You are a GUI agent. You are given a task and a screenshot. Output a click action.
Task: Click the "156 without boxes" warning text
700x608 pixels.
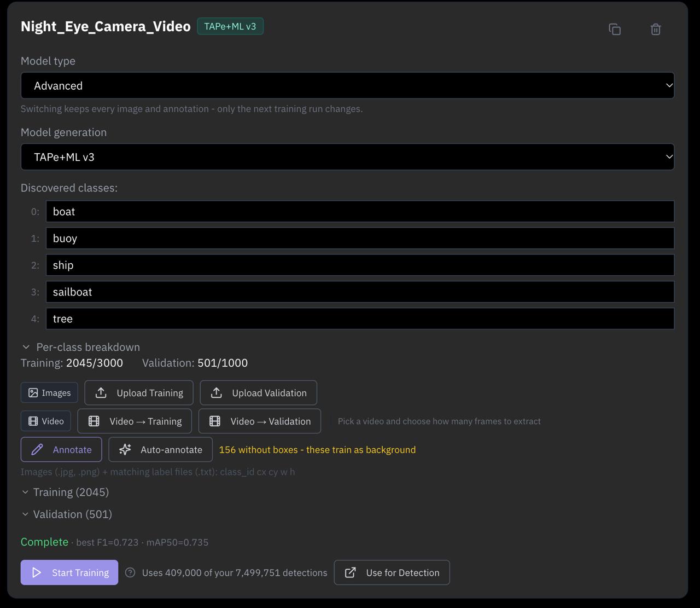coord(317,450)
